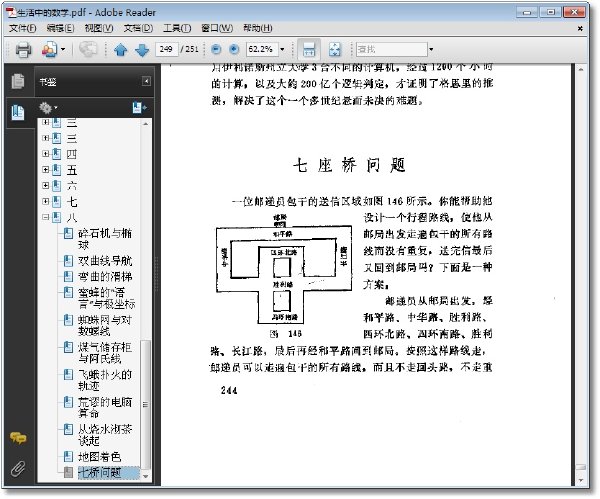Screen dimensions: 600x499
Task: Minimize the Adobe Reader window
Action: [x=527, y=12]
